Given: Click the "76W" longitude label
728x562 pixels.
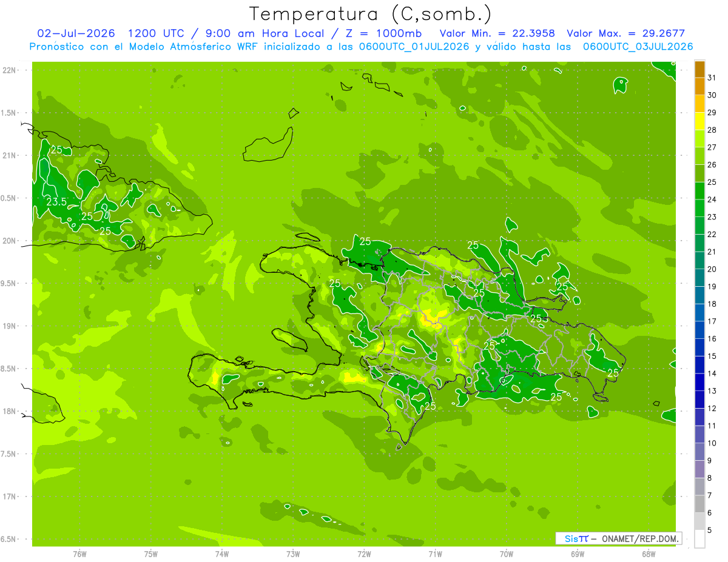Looking at the screenshot, I should (79, 554).
